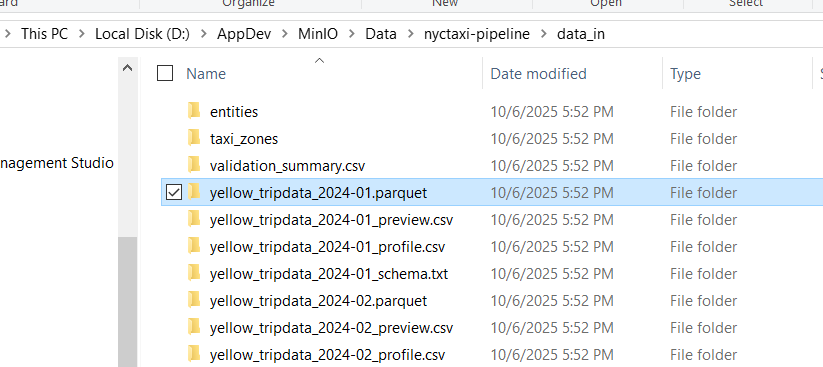Select yellow_tripdata_2024-01_profile.csv folder icon
This screenshot has width=823, height=367.
click(x=194, y=246)
